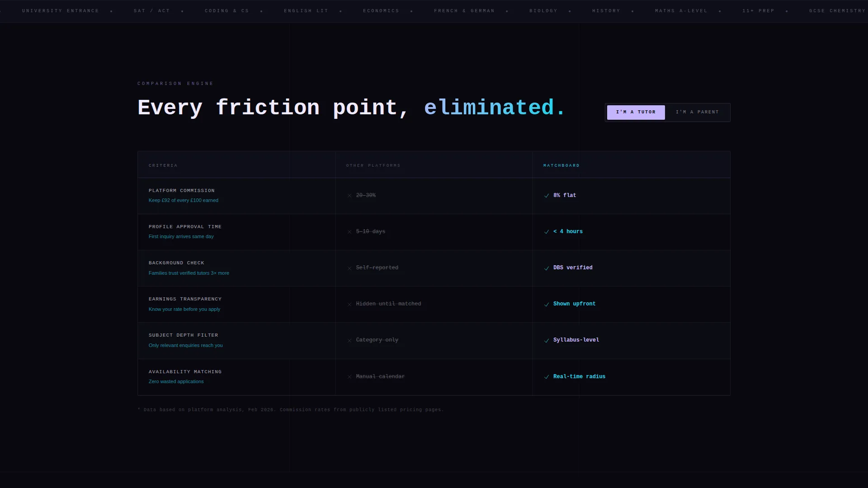This screenshot has height=488, width=868.
Task: Click 'Only relevant enquiries reach you'
Action: pos(186,346)
